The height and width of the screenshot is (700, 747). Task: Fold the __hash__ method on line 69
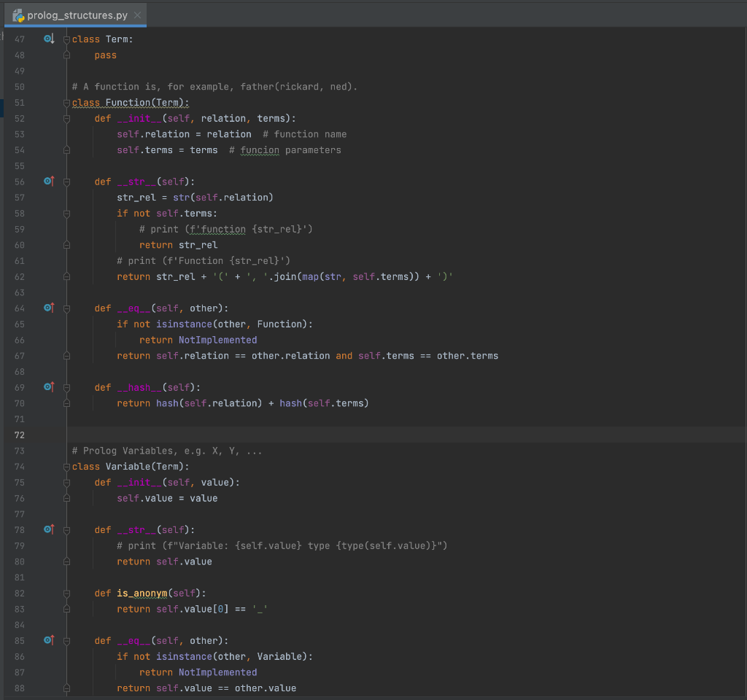[66, 388]
